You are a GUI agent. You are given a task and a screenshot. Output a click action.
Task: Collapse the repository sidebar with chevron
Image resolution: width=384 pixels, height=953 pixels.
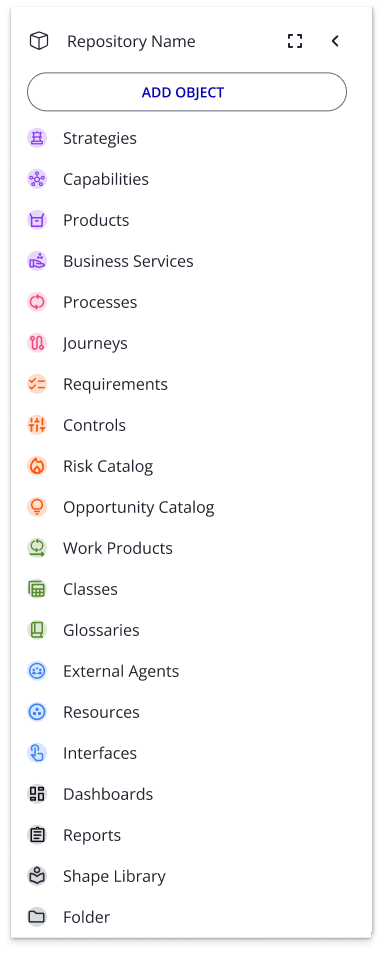click(335, 41)
